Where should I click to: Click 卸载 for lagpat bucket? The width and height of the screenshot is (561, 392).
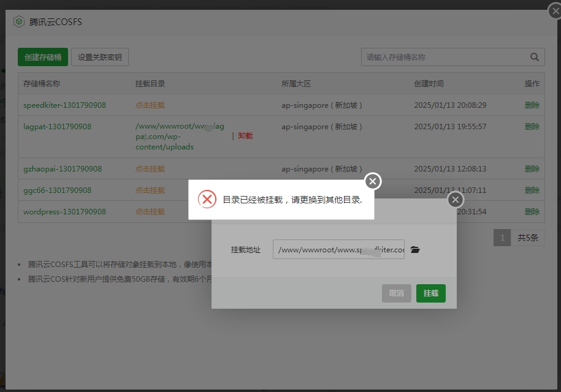245,136
